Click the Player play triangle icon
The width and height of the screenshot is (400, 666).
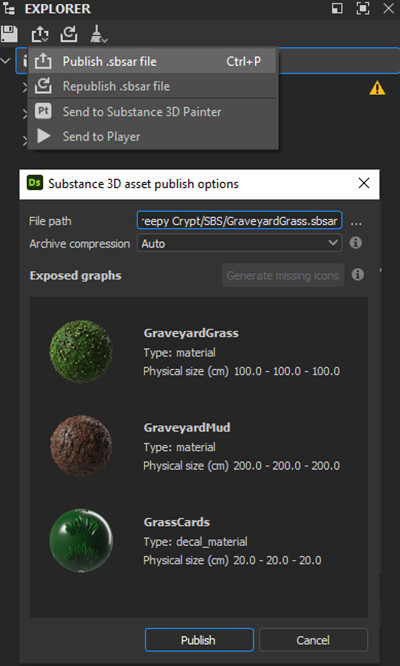(44, 136)
